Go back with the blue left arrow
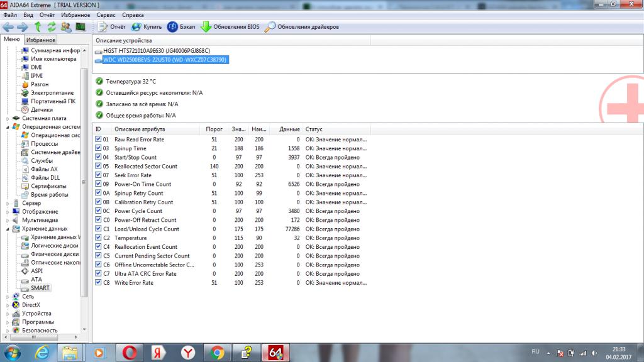This screenshot has width=644, height=362. tap(8, 27)
